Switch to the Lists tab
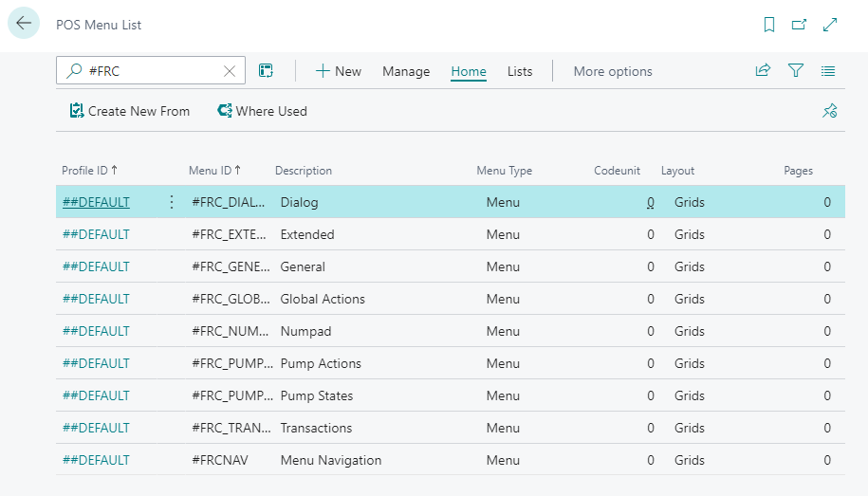868x496 pixels. 520,71
